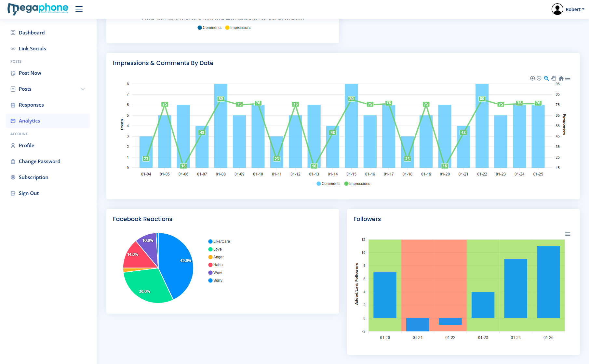Toggle Like/Care slice in reactions legend
Screen dimensions: 589x364
[x=219, y=241]
